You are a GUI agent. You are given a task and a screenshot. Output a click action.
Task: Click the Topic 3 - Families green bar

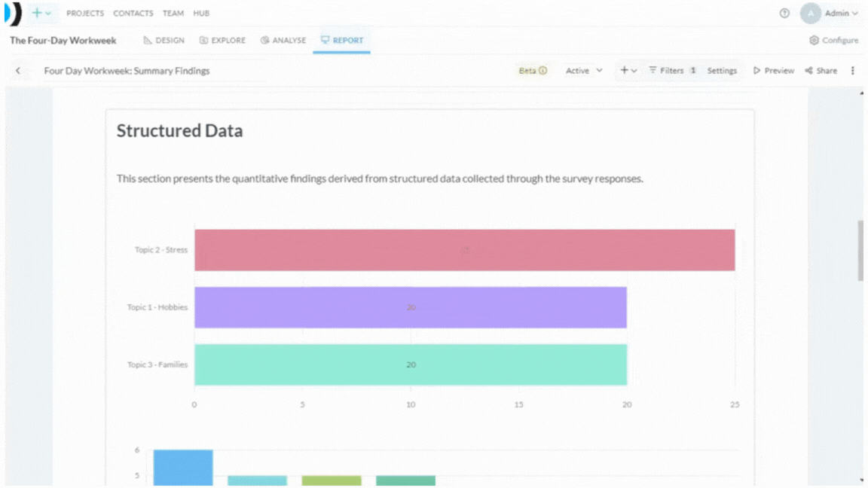pos(411,364)
